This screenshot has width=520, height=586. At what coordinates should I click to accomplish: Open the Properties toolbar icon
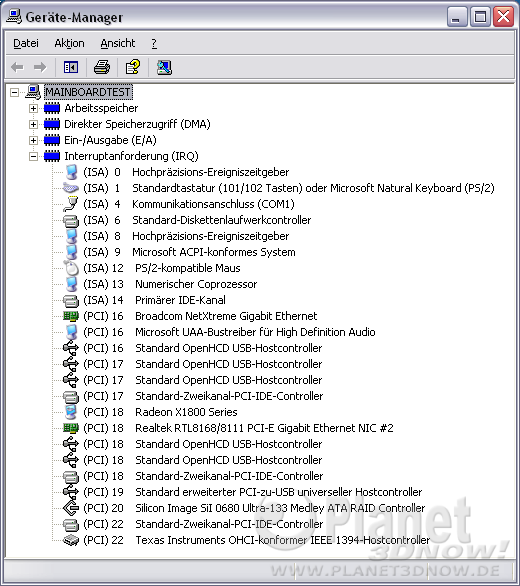(133, 68)
